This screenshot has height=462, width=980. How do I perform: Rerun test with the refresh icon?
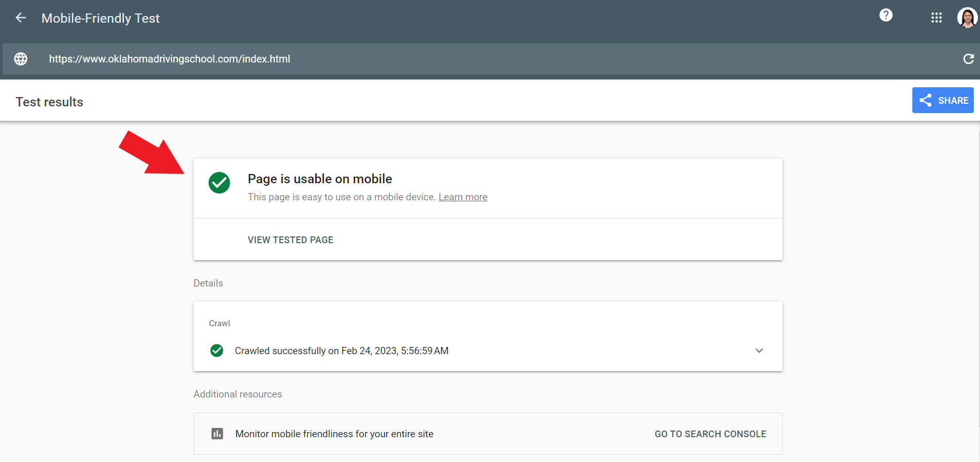coord(968,59)
